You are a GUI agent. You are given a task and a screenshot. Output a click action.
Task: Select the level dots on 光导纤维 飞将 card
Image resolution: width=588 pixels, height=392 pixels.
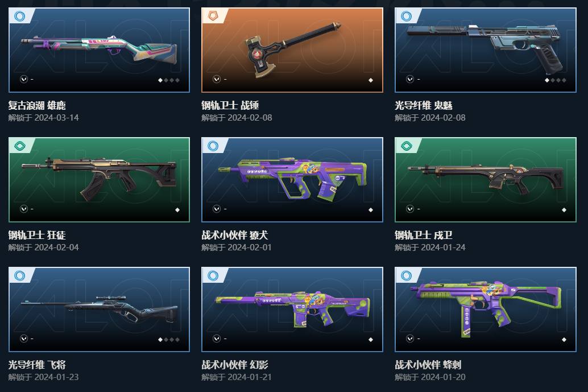click(x=169, y=340)
